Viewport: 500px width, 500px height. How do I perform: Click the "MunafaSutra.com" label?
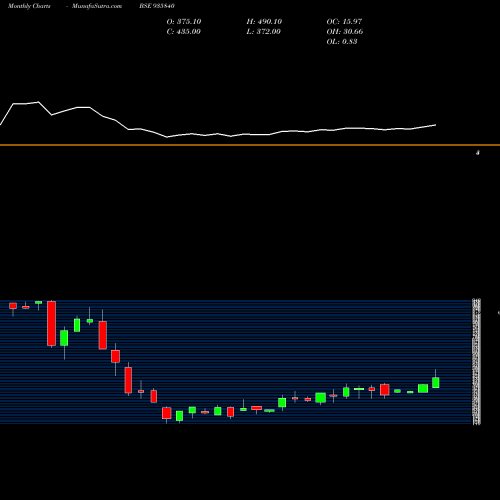pos(97,6)
